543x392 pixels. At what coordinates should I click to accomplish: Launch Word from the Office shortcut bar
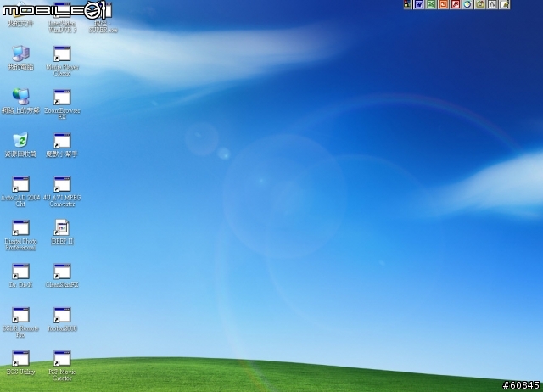pyautogui.click(x=419, y=4)
